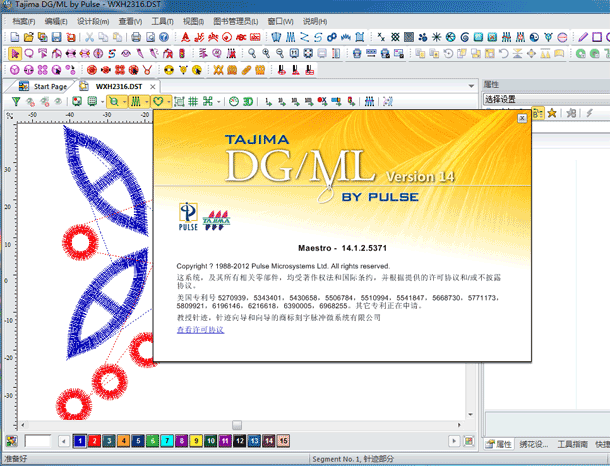610x466 pixels.
Task: Click the traffic light icon
Action: [x=182, y=53]
